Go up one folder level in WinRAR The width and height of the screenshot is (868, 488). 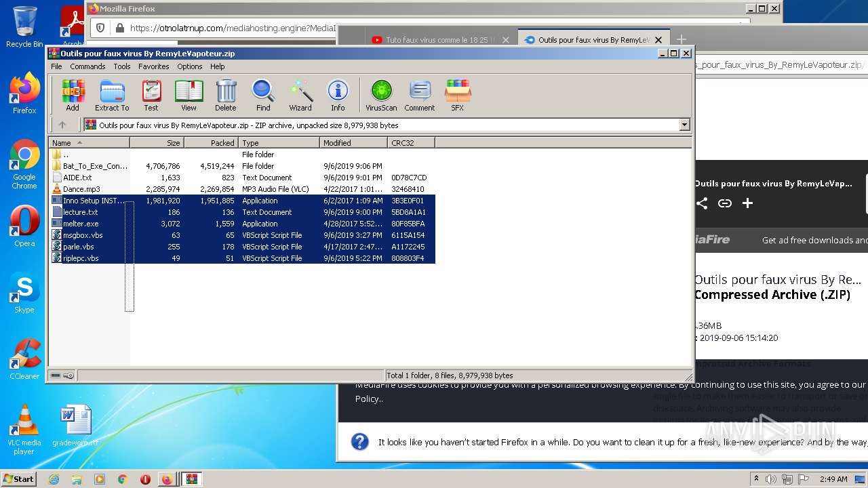(62, 125)
